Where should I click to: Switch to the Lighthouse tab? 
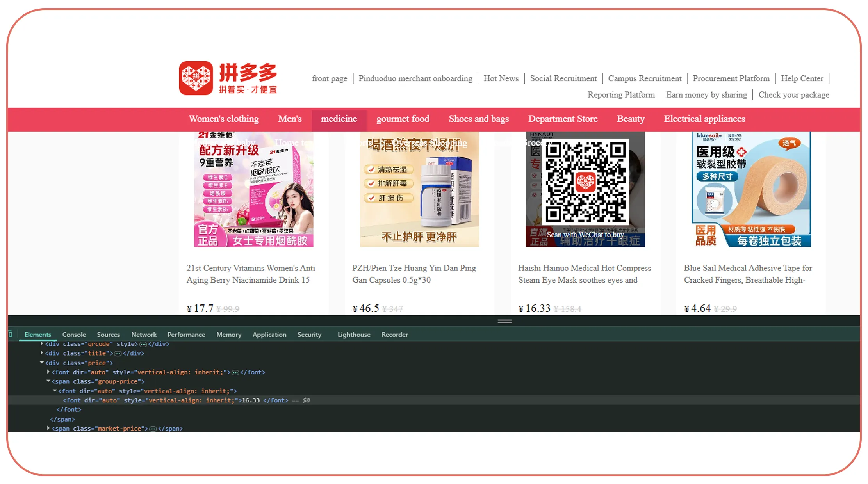[354, 335]
